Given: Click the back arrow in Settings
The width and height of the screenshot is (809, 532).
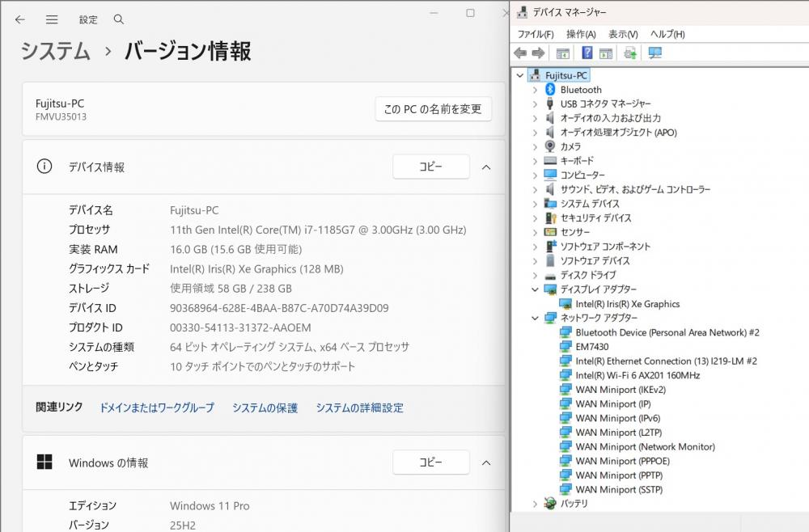Looking at the screenshot, I should pos(20,19).
